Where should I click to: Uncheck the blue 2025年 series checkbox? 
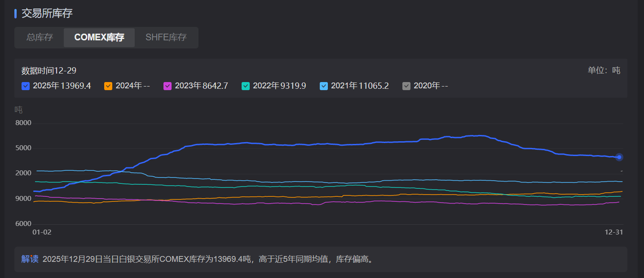point(26,86)
